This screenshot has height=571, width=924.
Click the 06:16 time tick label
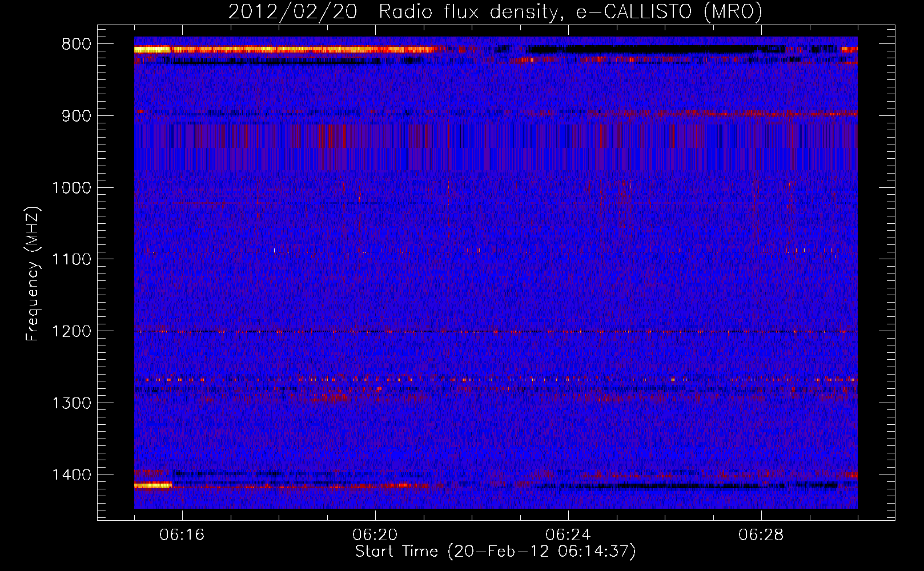(x=182, y=535)
